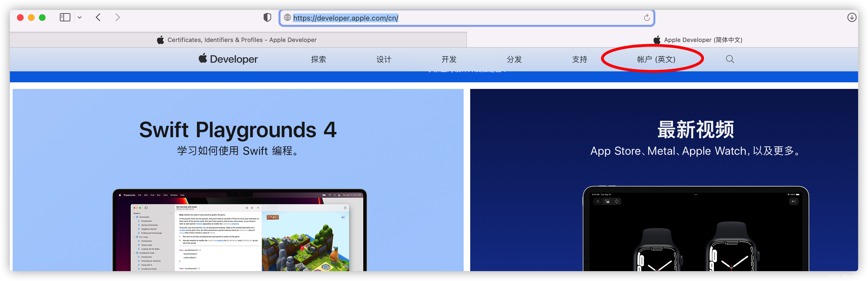The image size is (868, 281).
Task: Click the 学习如何使用 Swift 编程 subtitle
Action: tap(238, 151)
